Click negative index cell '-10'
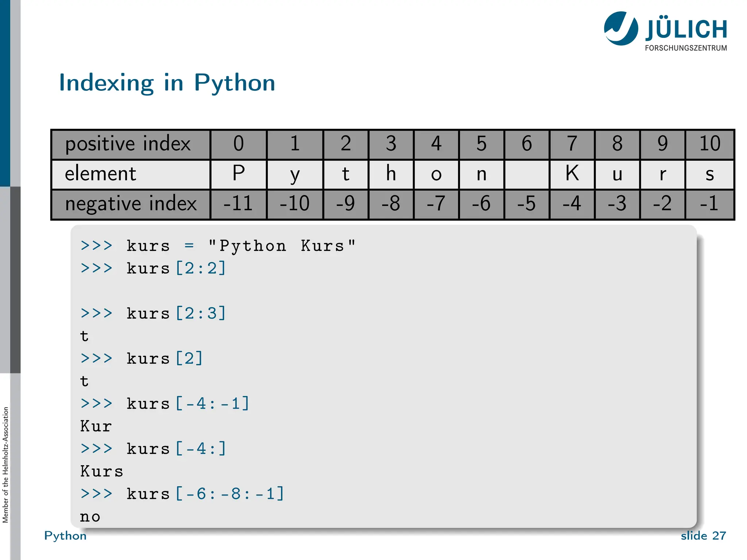 coord(295,204)
